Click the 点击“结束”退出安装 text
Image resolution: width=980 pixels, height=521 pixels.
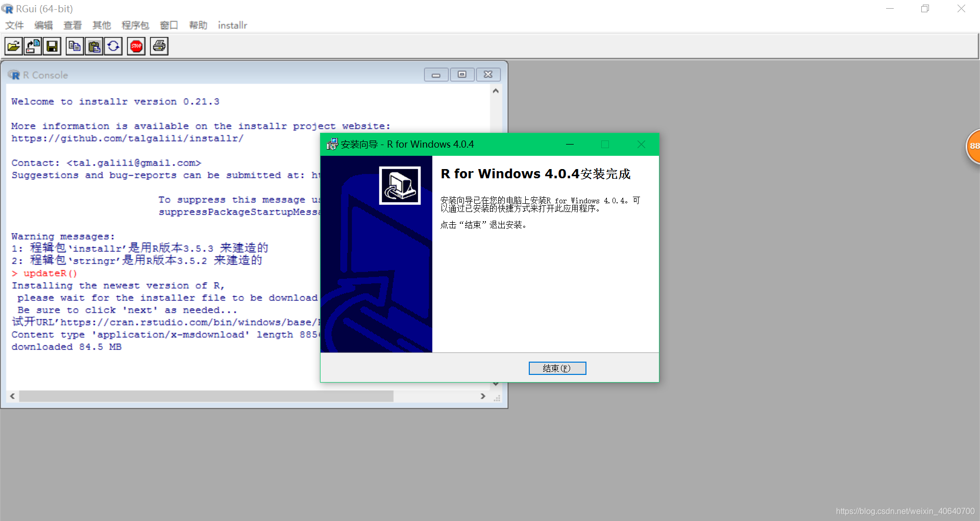[484, 225]
